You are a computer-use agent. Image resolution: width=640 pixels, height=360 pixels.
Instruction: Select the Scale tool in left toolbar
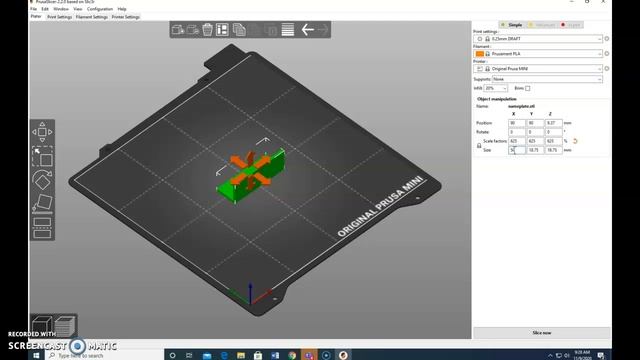pos(42,156)
